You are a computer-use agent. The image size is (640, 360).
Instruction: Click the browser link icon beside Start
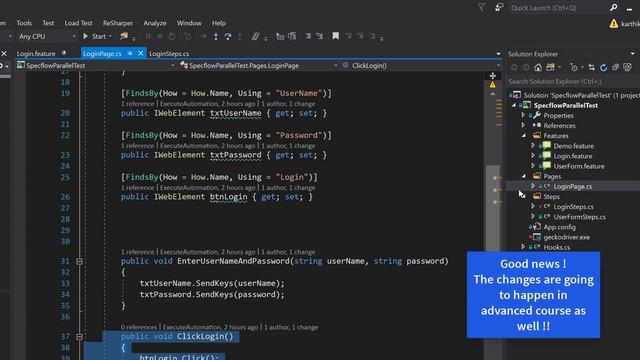click(x=124, y=36)
